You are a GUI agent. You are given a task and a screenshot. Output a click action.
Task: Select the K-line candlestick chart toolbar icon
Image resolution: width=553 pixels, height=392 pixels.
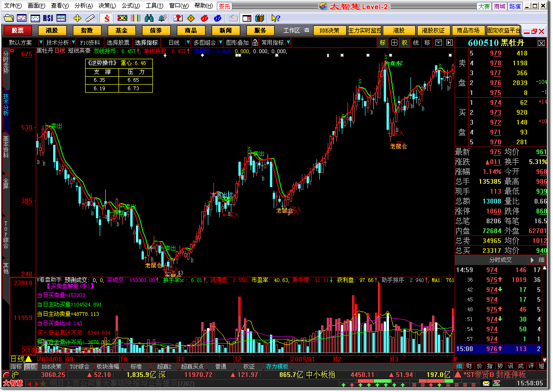(x=35, y=18)
